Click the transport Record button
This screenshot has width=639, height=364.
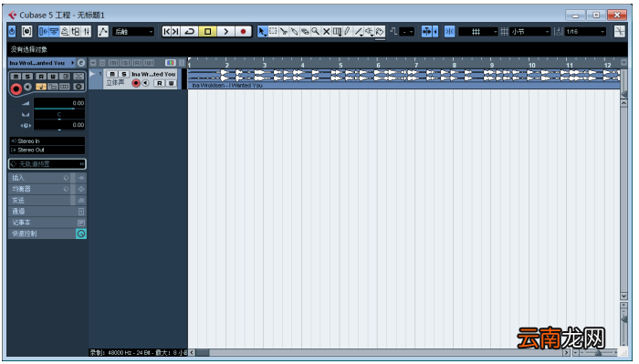(x=244, y=31)
